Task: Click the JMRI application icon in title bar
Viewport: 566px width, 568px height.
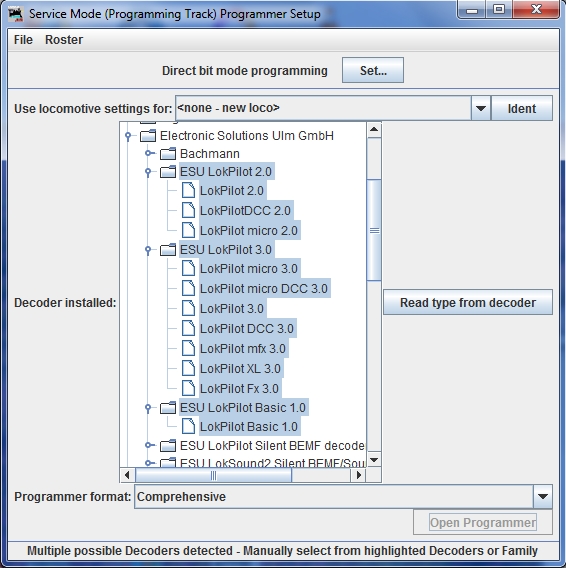Action: coord(16,14)
